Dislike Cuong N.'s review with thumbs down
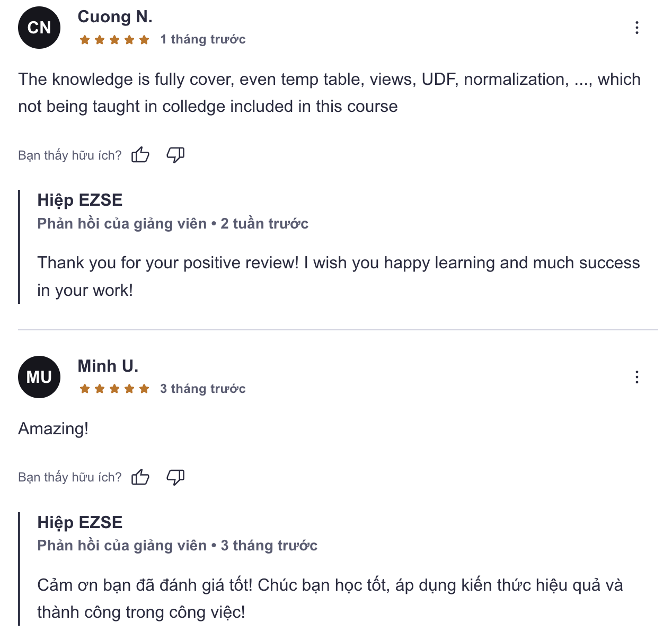Screen dimensions: 672x631 tap(175, 155)
